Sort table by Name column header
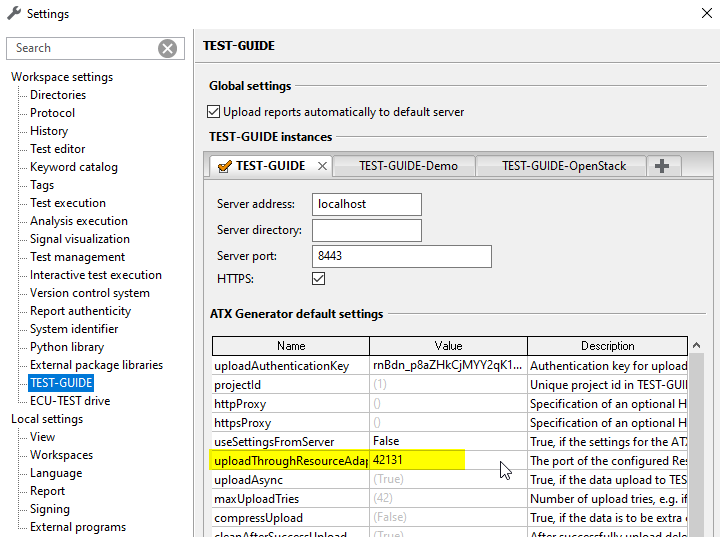 click(291, 346)
